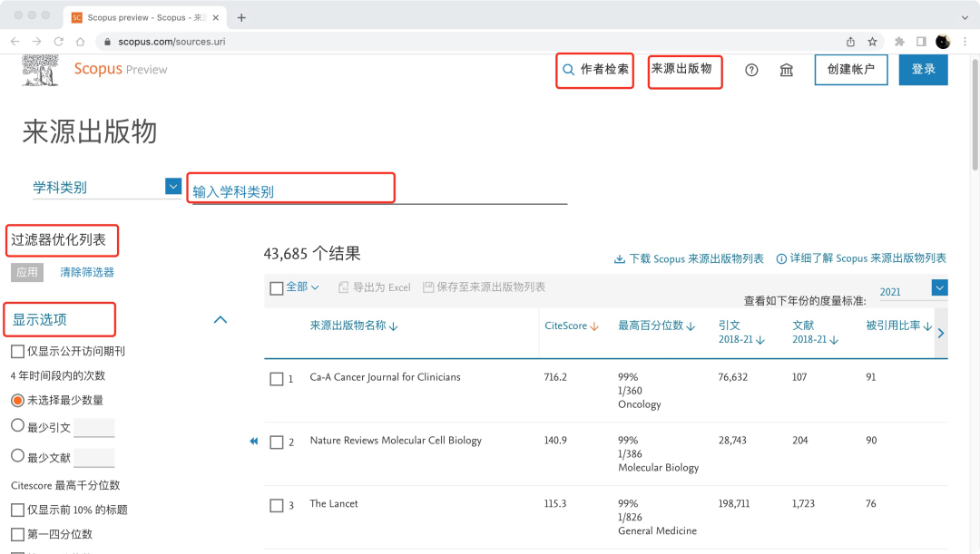Click the 登录 button
Viewport: 980px width, 554px height.
923,69
